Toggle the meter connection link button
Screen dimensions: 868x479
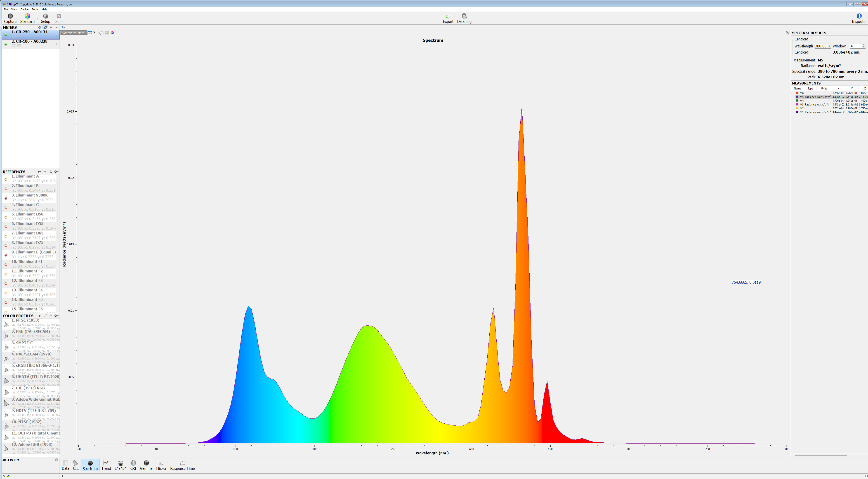point(45,28)
